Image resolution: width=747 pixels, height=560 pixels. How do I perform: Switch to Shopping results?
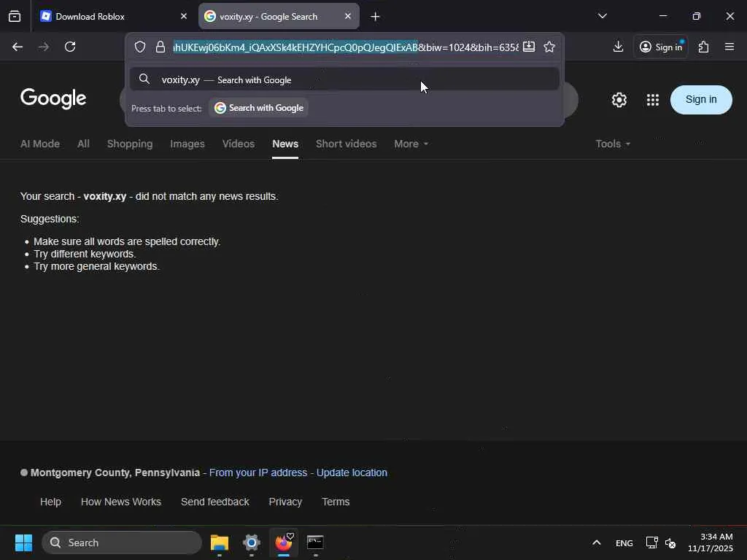click(130, 144)
